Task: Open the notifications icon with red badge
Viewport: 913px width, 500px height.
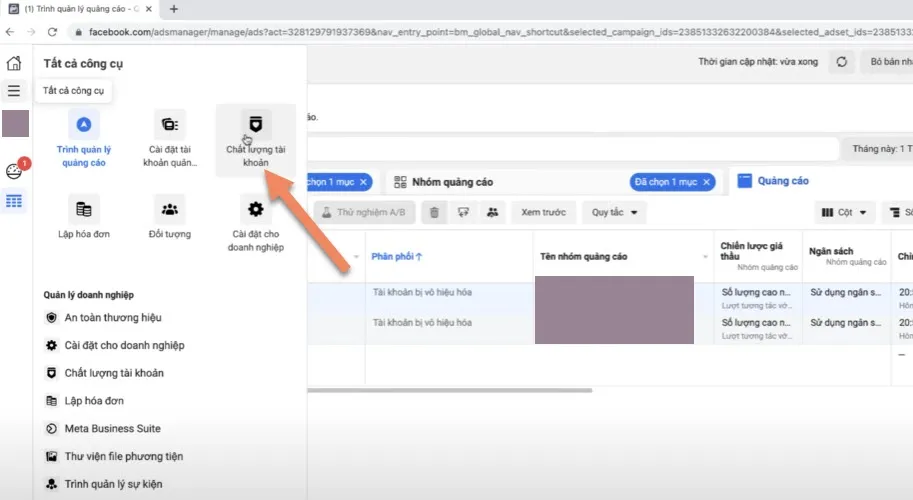Action: point(15,171)
